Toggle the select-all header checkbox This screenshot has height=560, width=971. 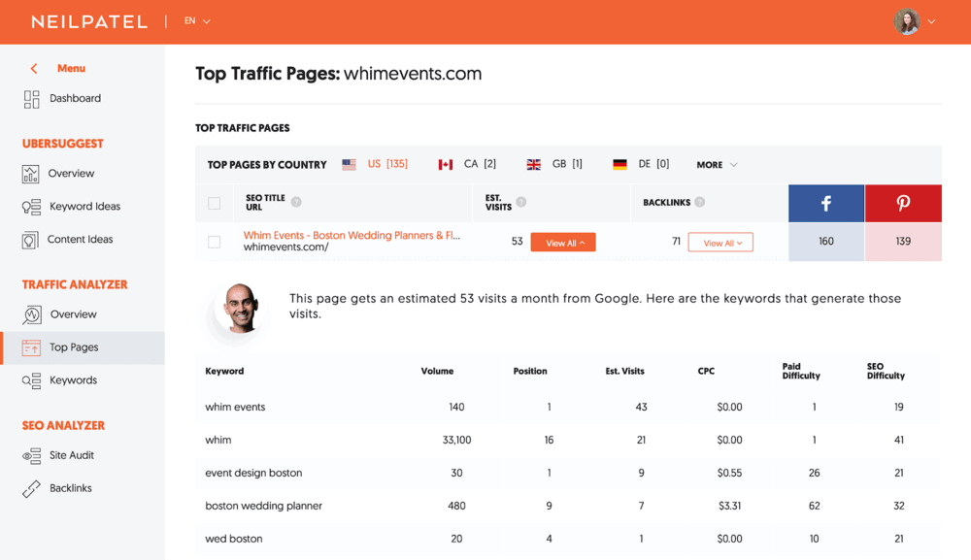pos(215,203)
